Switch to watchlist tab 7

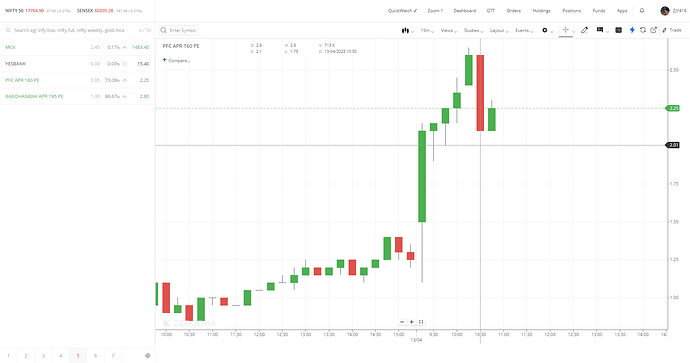[x=113, y=356]
